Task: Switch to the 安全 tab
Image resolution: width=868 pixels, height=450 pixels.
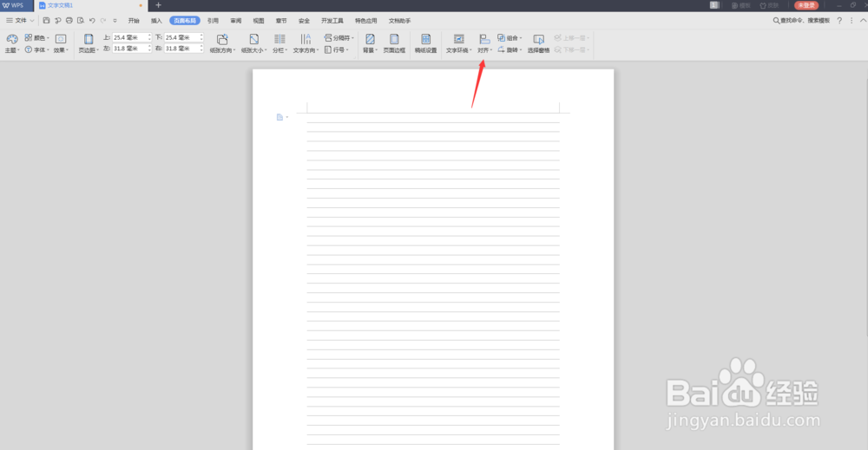Action: click(x=304, y=21)
